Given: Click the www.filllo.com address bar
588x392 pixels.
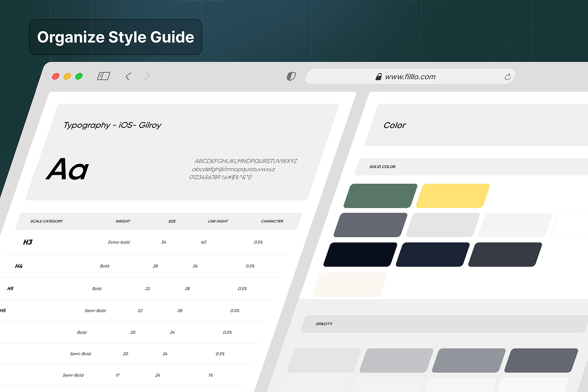Looking at the screenshot, I should pyautogui.click(x=410, y=76).
